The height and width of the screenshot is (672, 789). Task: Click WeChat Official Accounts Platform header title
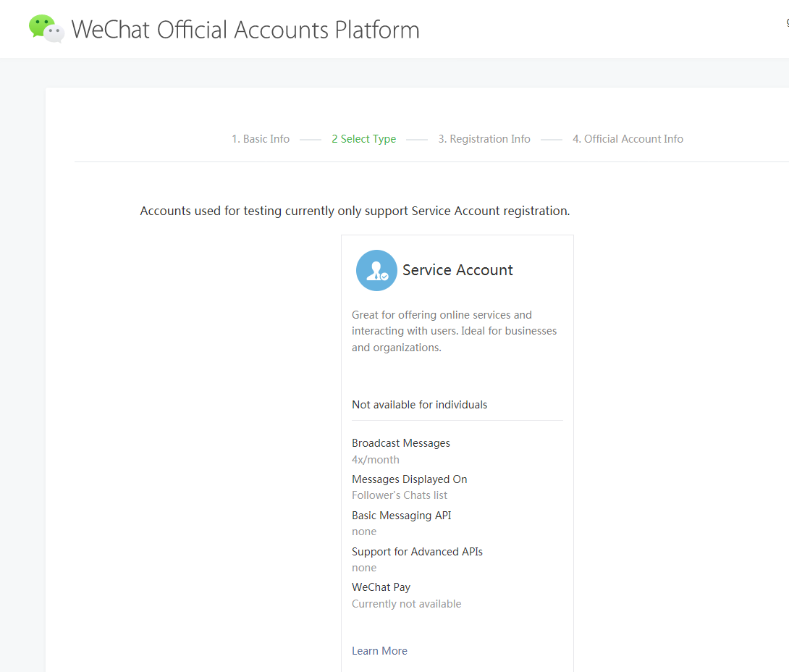245,30
